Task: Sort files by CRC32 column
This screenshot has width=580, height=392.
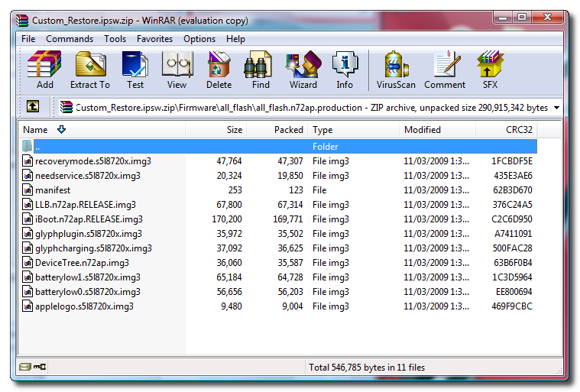Action: point(519,130)
